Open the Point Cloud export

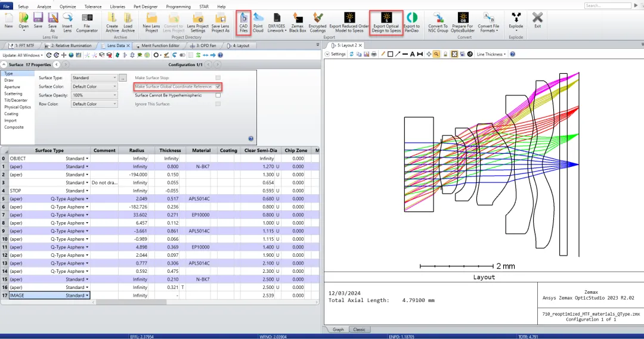click(x=258, y=23)
